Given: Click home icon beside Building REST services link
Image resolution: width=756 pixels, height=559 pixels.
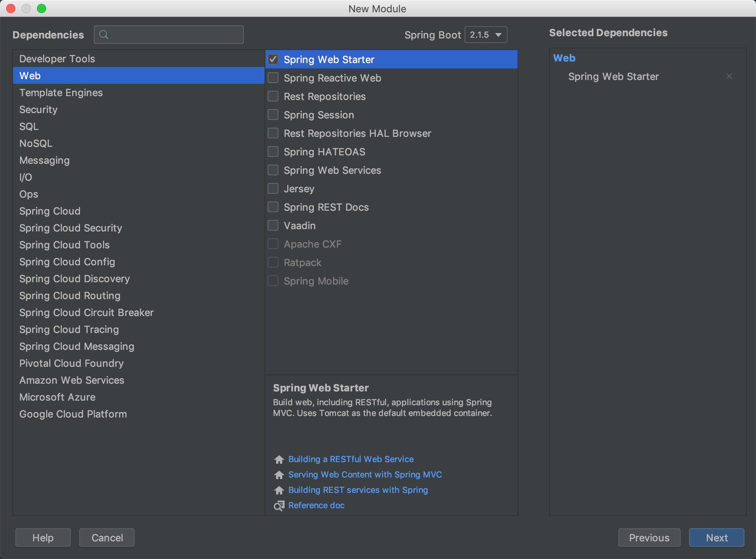Looking at the screenshot, I should (279, 490).
